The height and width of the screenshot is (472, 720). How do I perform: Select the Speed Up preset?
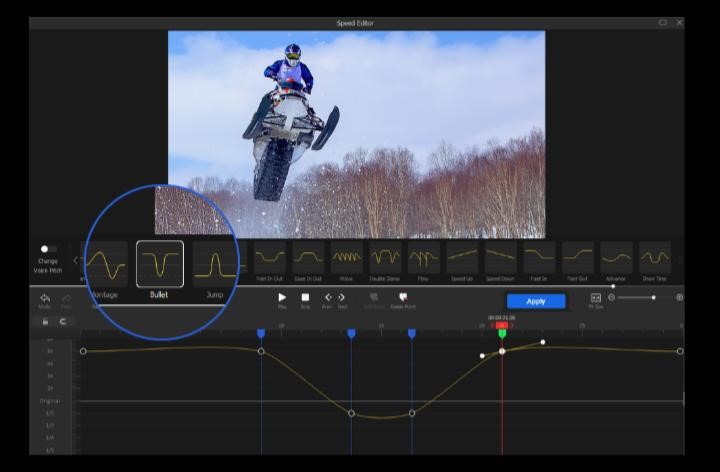(x=462, y=259)
